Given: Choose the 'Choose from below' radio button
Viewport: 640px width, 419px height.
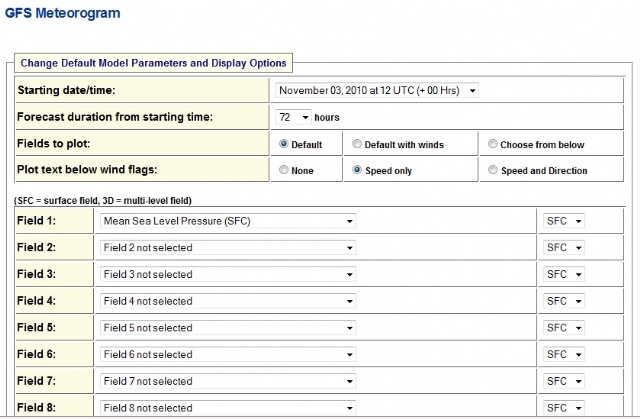Looking at the screenshot, I should point(493,144).
